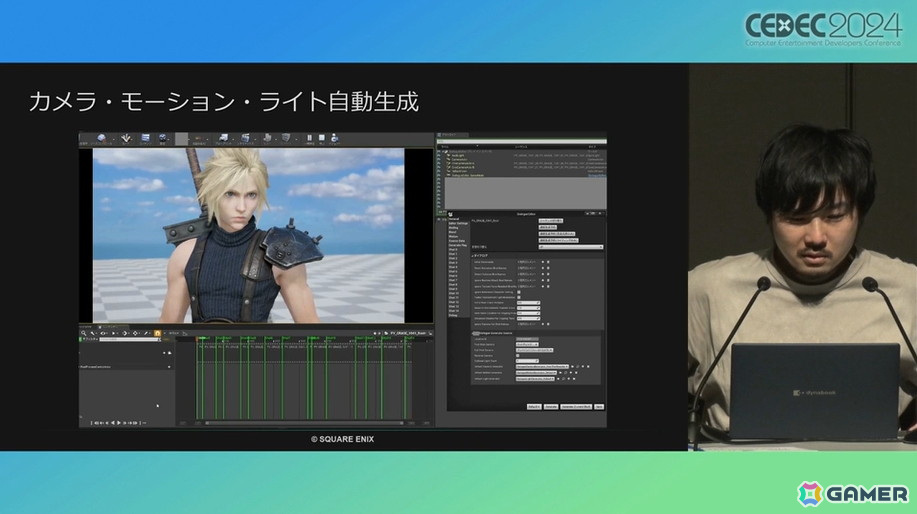Screen dimensions: 917x514
Task: Click the sequencer pencil curve editor icon
Action: (x=147, y=333)
